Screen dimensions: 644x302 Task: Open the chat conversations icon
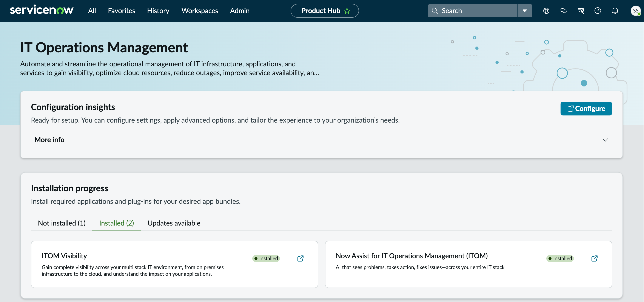564,11
